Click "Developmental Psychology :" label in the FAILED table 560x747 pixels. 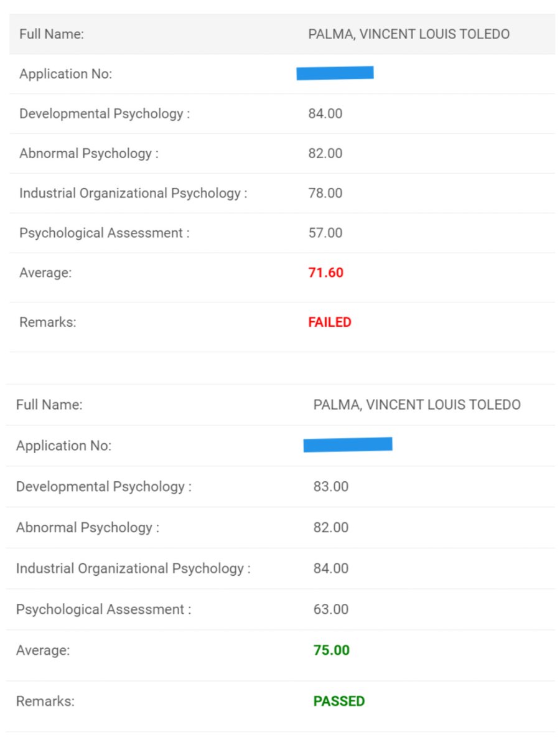click(x=105, y=114)
